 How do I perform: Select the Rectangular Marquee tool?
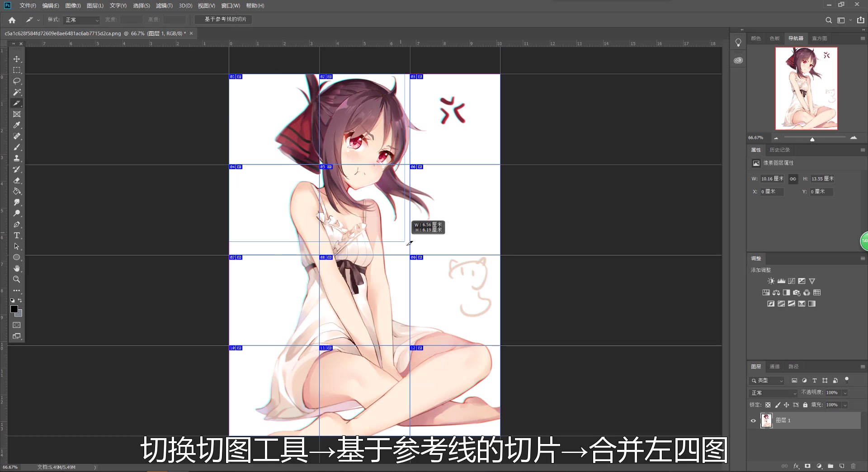(17, 70)
